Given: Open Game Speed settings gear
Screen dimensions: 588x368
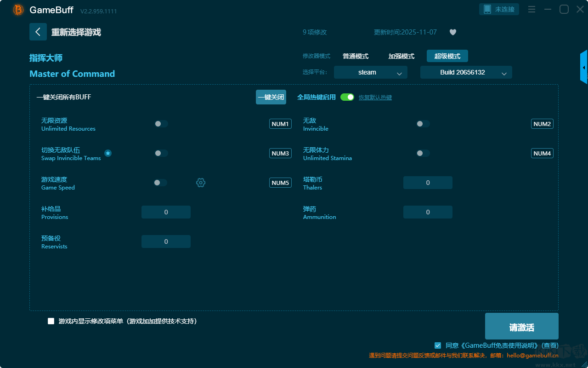Looking at the screenshot, I should 201,183.
